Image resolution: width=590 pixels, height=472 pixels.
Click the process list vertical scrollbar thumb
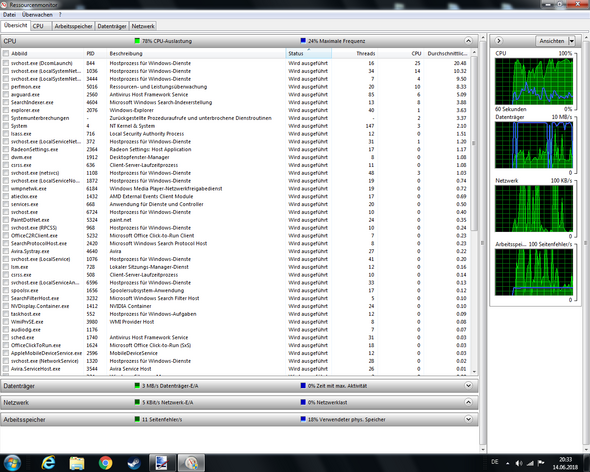[474, 143]
